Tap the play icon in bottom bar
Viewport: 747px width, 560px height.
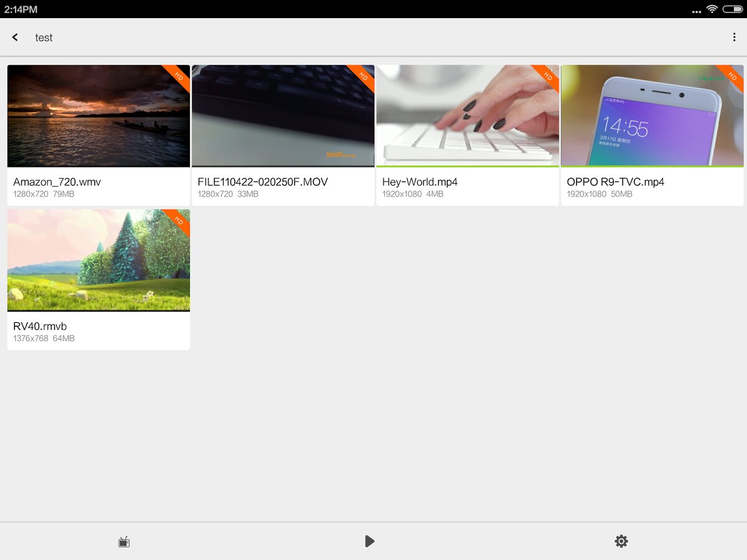pyautogui.click(x=369, y=541)
